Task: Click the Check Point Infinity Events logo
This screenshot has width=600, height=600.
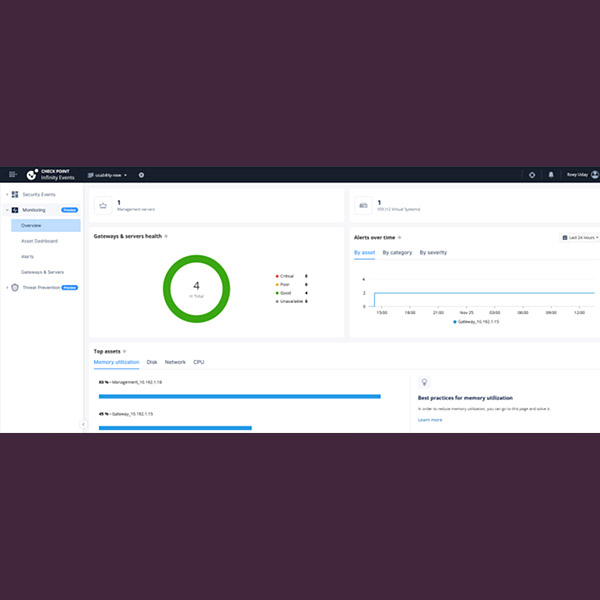Action: click(x=50, y=174)
